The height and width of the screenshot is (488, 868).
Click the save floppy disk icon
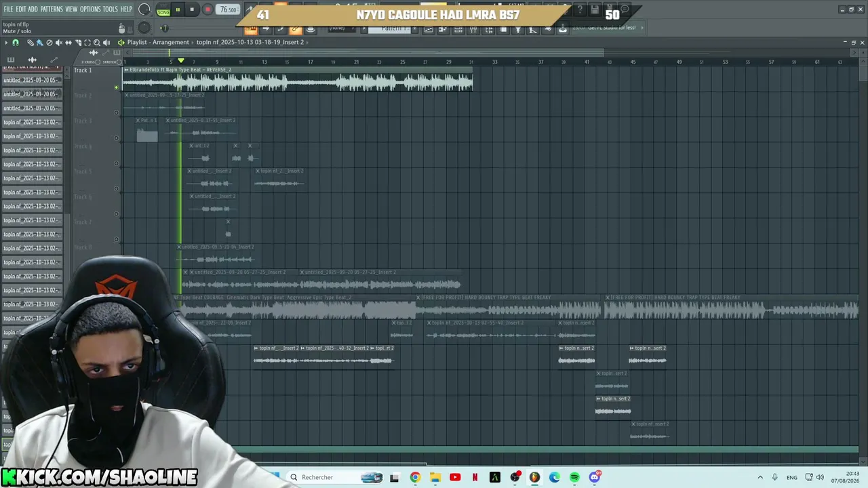(595, 9)
